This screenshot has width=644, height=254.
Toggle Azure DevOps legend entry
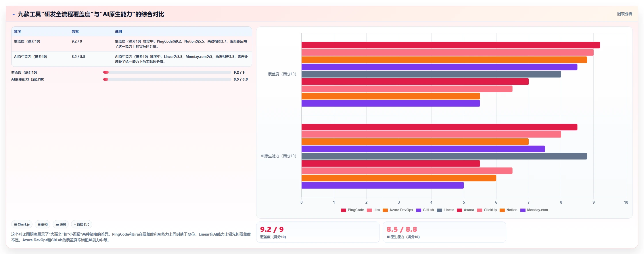coord(398,210)
